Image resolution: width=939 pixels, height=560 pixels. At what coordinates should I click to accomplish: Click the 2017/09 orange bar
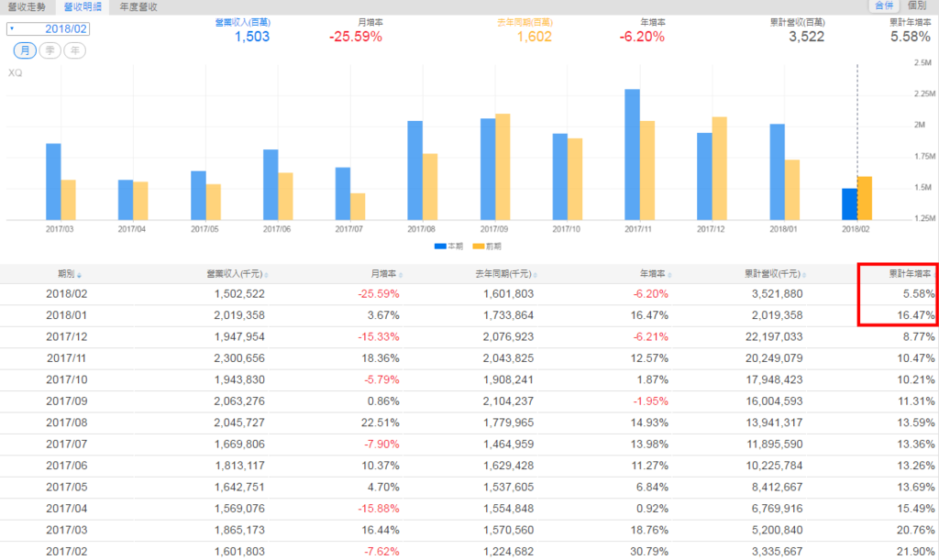click(503, 167)
